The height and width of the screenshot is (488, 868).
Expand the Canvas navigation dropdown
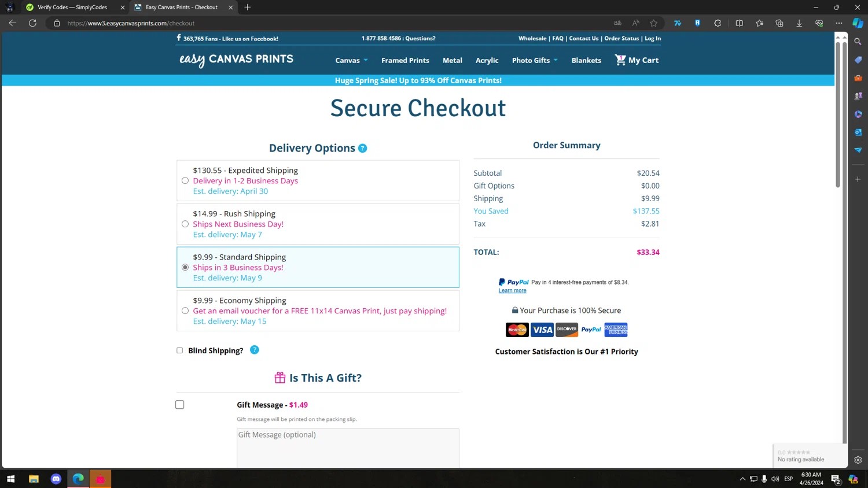(x=351, y=60)
